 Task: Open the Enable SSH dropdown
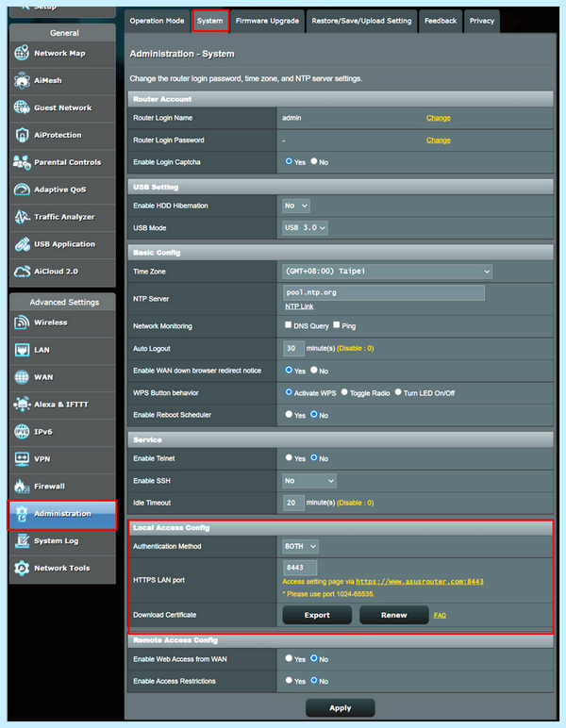click(309, 481)
